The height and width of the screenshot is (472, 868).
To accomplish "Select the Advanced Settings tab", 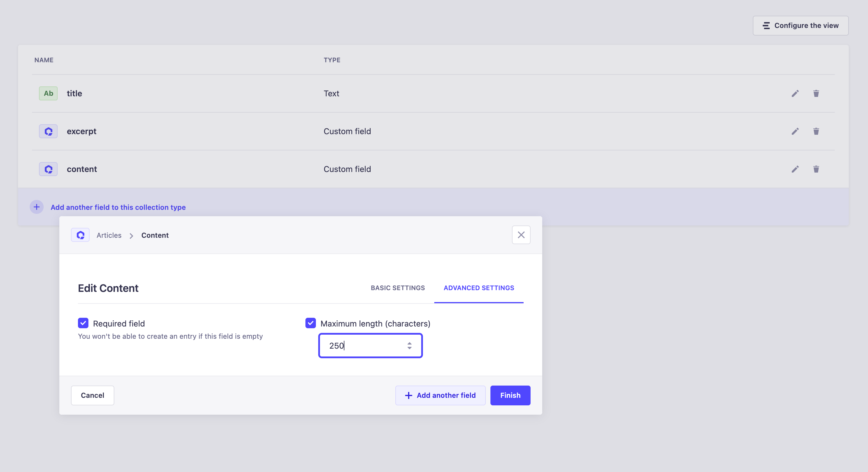I will coord(479,288).
